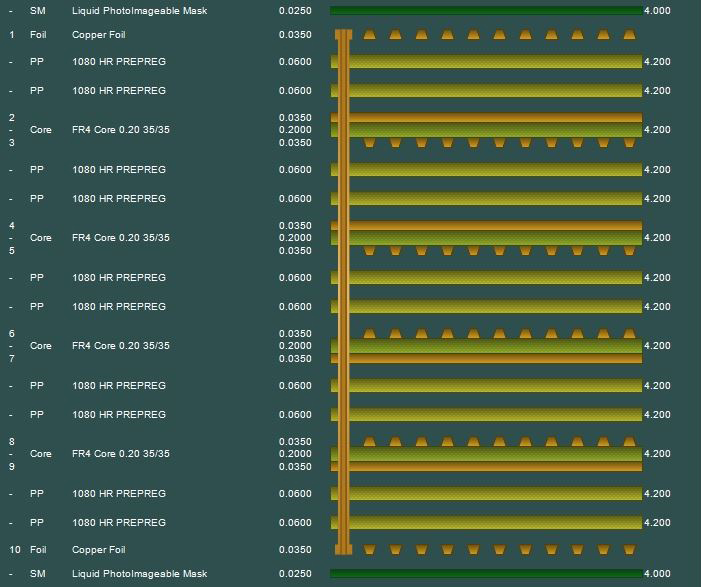Viewport: 701px width, 587px height.
Task: Click the layer number 6 label
Action: pos(12,334)
